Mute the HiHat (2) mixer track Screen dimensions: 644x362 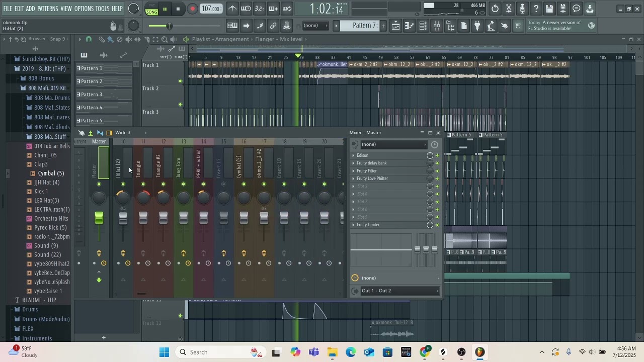point(123,184)
